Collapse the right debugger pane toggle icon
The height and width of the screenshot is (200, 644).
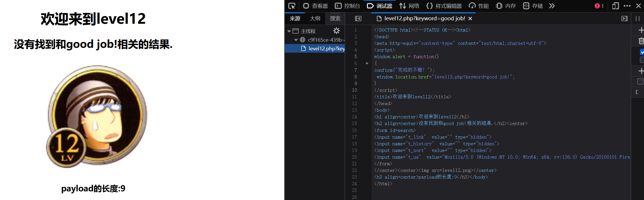[624, 19]
